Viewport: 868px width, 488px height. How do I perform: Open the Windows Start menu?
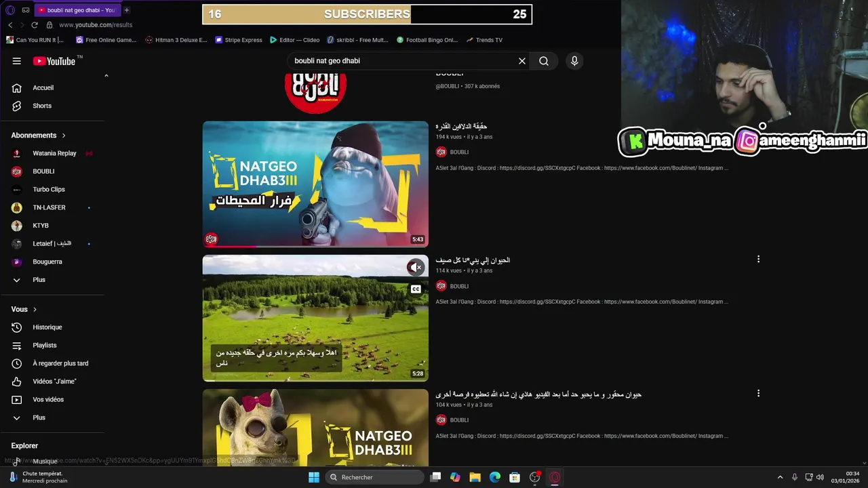314,477
